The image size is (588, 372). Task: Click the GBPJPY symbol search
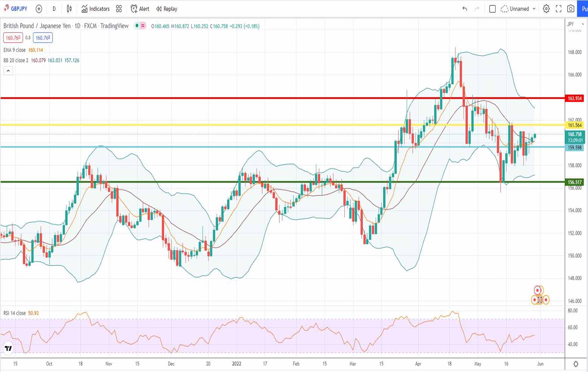[16, 9]
